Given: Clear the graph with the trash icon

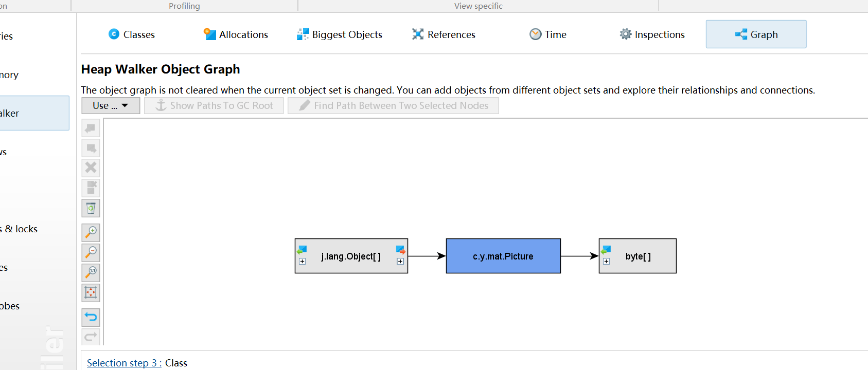Looking at the screenshot, I should pyautogui.click(x=91, y=208).
